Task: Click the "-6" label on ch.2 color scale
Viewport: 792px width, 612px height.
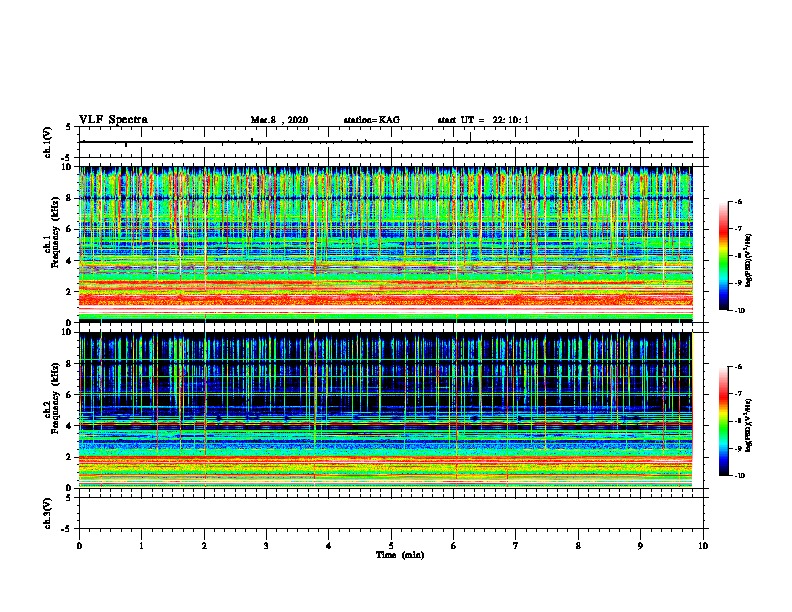Action: (x=738, y=367)
